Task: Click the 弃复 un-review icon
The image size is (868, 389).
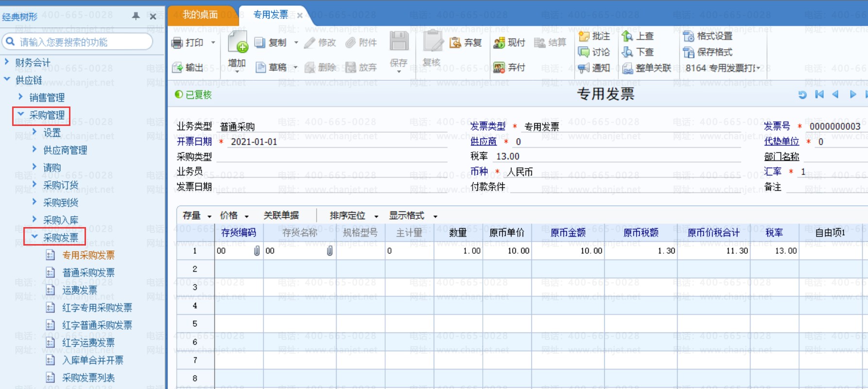Action: tap(455, 43)
